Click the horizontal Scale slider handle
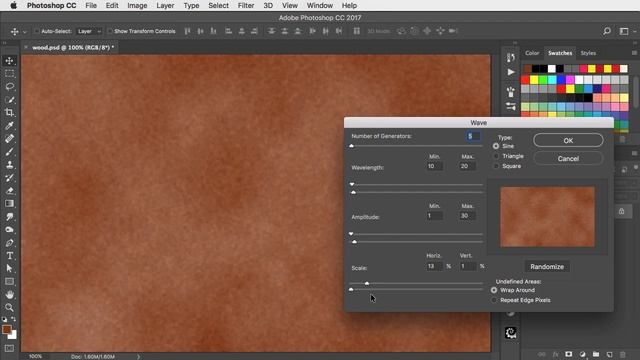This screenshot has height=360, width=640. [x=367, y=283]
